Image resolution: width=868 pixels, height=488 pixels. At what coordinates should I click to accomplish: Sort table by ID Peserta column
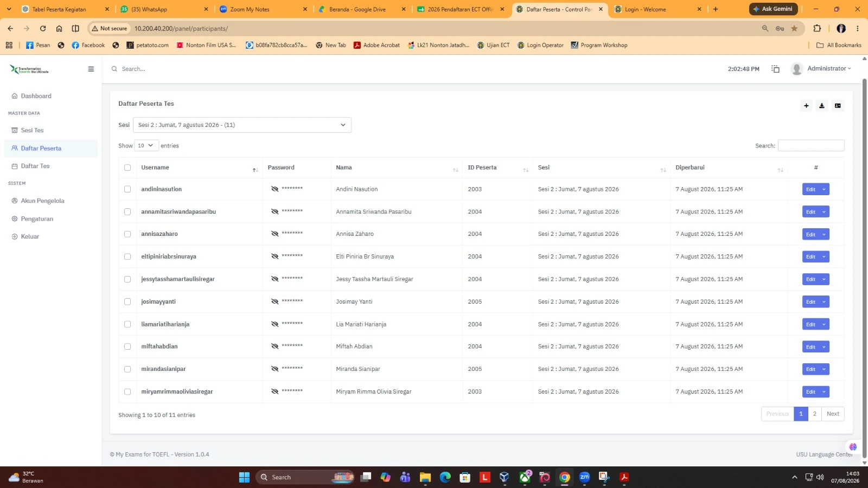pos(497,168)
